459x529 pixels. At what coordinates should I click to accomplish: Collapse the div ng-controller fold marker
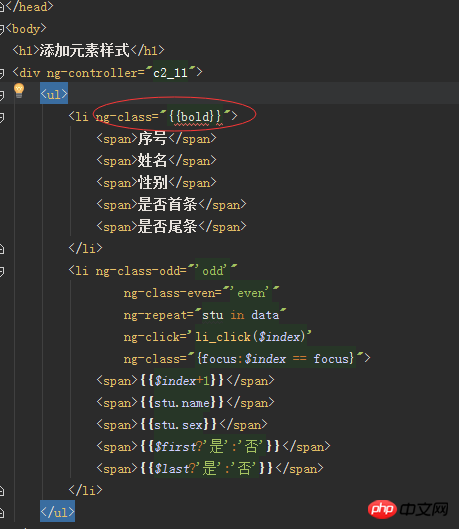(2, 73)
